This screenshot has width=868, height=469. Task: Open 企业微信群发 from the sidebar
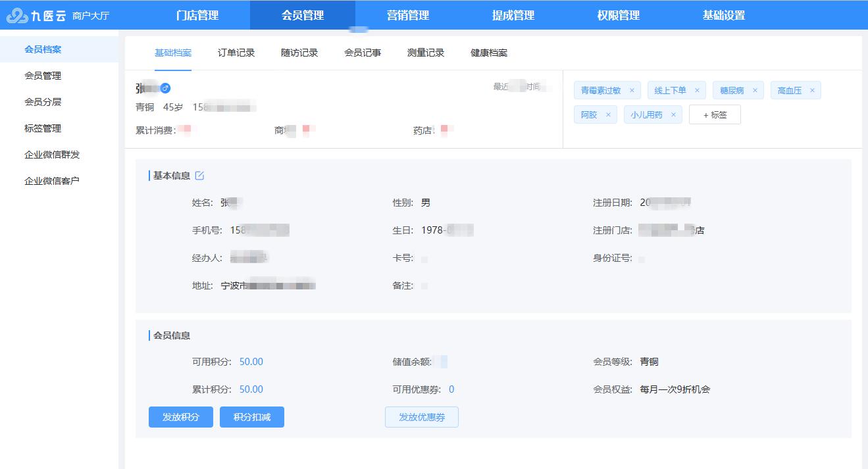coord(51,154)
